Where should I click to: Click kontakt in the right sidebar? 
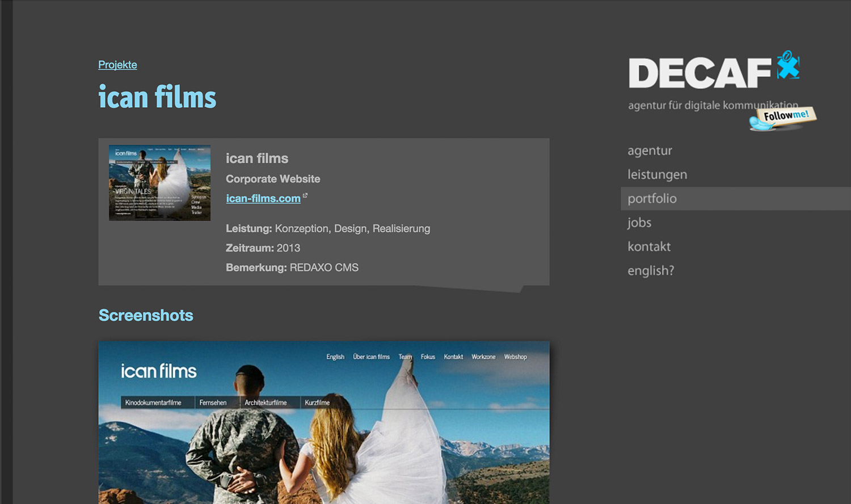649,247
